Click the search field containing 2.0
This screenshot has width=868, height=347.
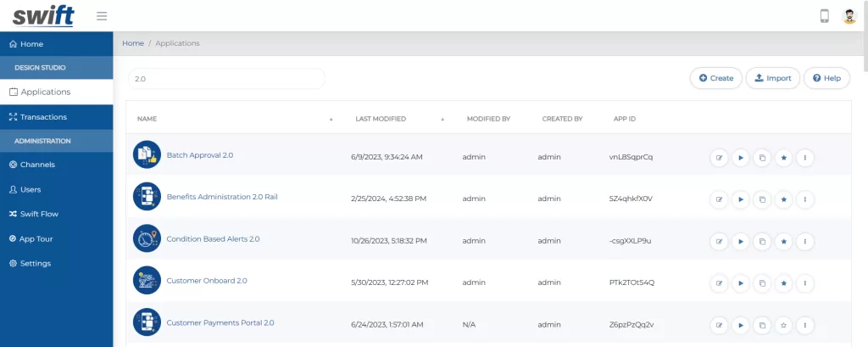226,79
